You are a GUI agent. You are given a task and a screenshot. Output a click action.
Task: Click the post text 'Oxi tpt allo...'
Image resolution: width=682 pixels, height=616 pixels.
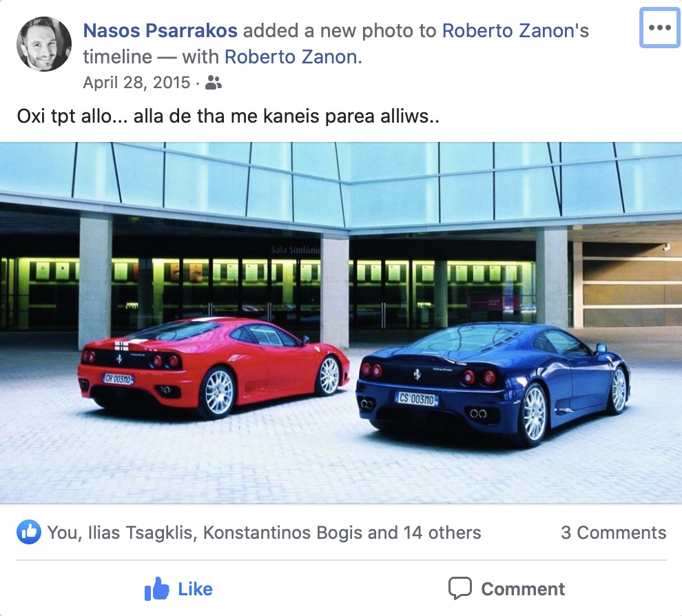point(228,116)
